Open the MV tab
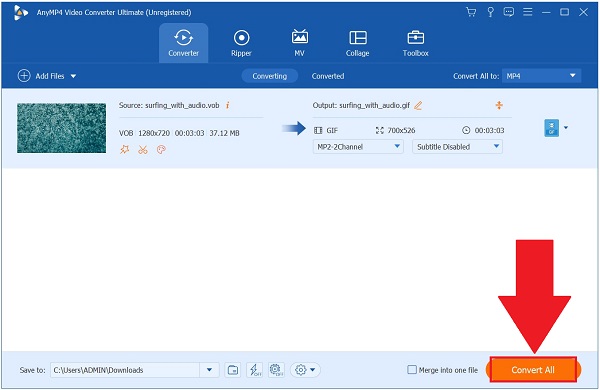 (x=299, y=43)
